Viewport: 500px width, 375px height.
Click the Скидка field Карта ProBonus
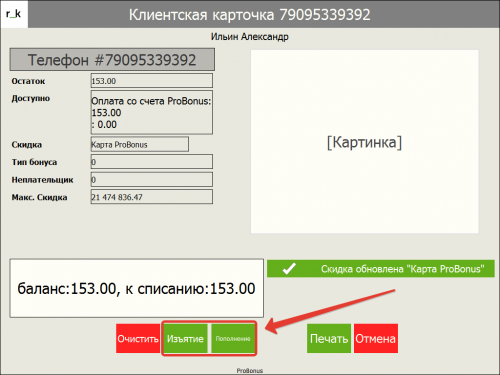tap(140, 144)
